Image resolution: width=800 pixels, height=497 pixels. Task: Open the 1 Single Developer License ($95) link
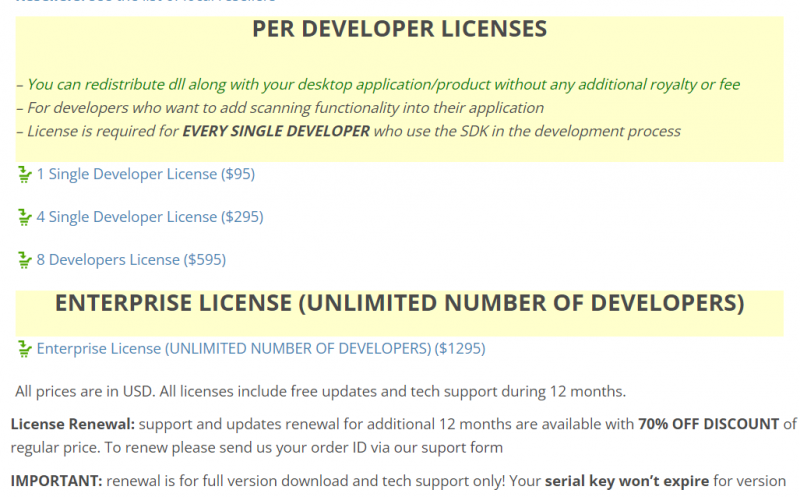coord(145,174)
